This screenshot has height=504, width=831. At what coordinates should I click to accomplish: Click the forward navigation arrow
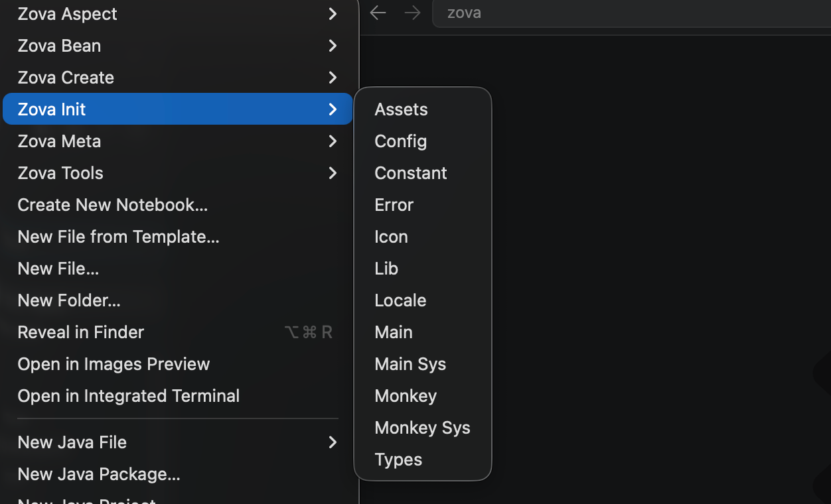click(412, 13)
